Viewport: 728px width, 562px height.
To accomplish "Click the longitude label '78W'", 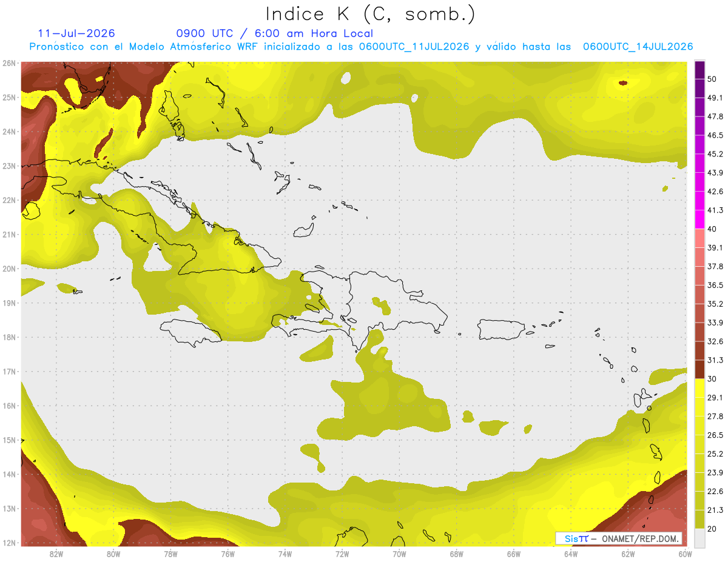I will 170,554.
